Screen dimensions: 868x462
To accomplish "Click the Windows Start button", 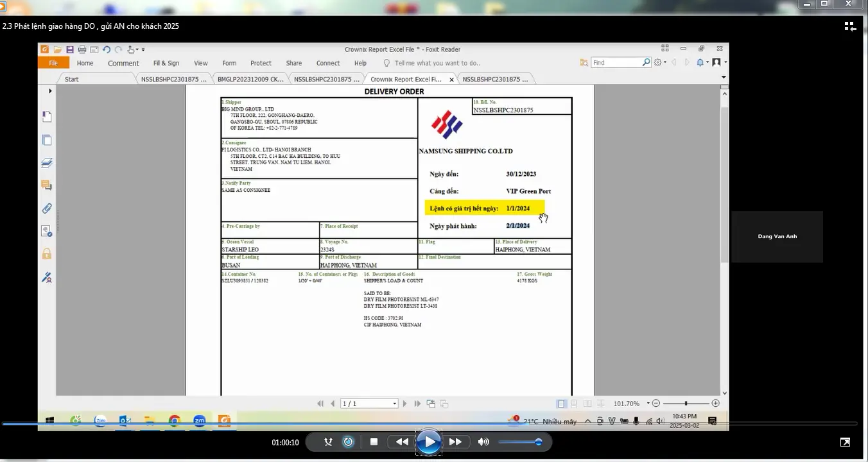I will click(49, 421).
